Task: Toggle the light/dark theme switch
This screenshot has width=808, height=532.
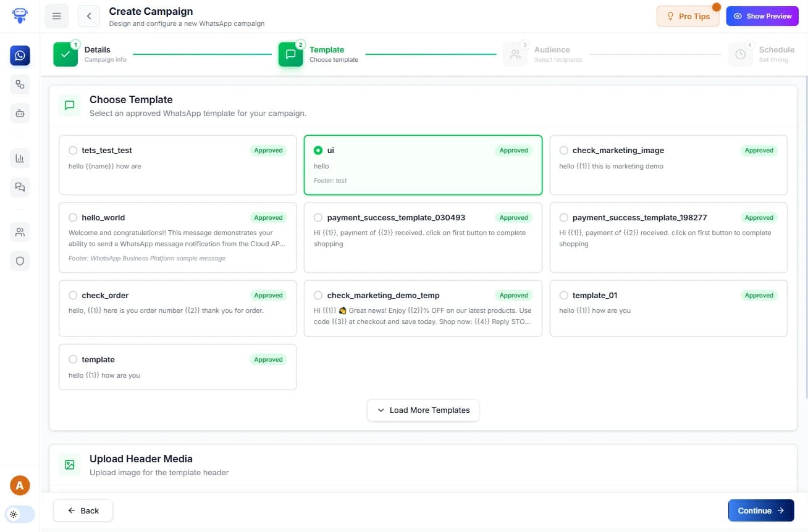Action: [20, 514]
